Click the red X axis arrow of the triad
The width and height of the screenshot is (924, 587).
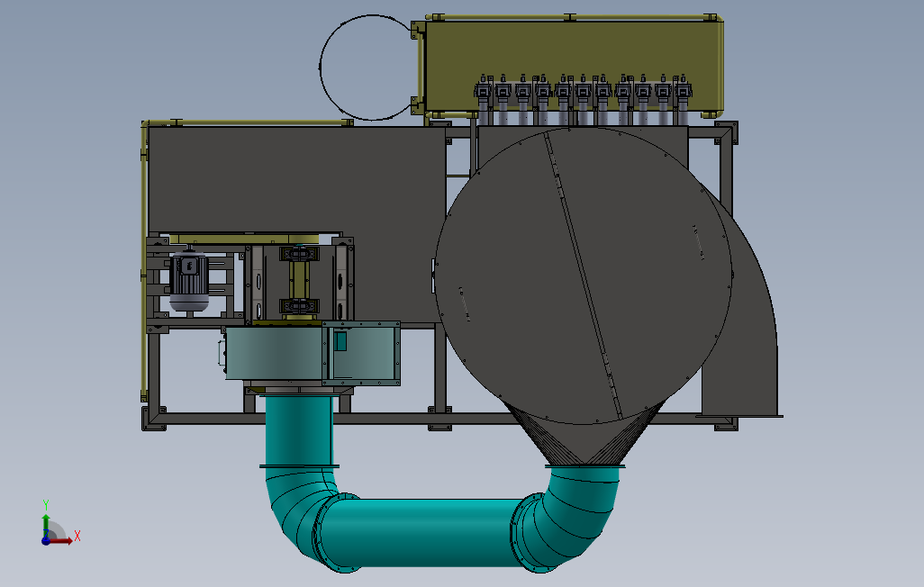pyautogui.click(x=60, y=540)
